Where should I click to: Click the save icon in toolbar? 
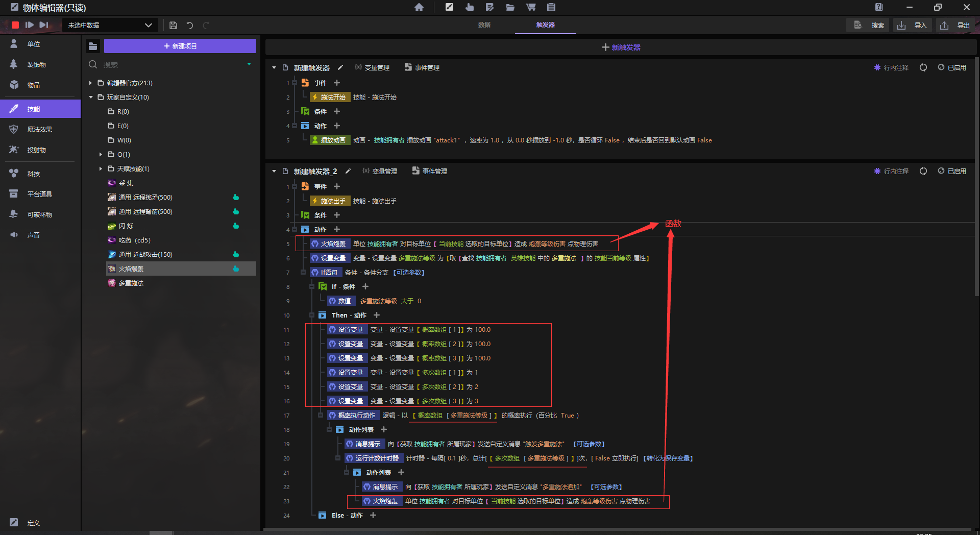(x=173, y=25)
